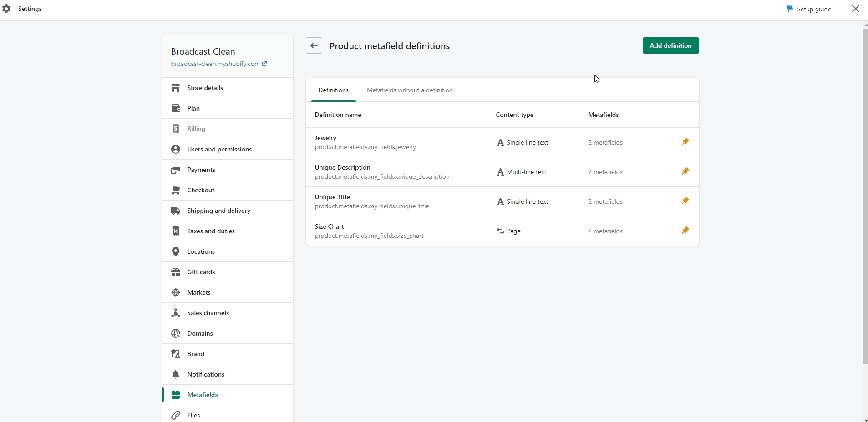The image size is (868, 422).
Task: Click the Notifications bell icon
Action: [x=176, y=374]
